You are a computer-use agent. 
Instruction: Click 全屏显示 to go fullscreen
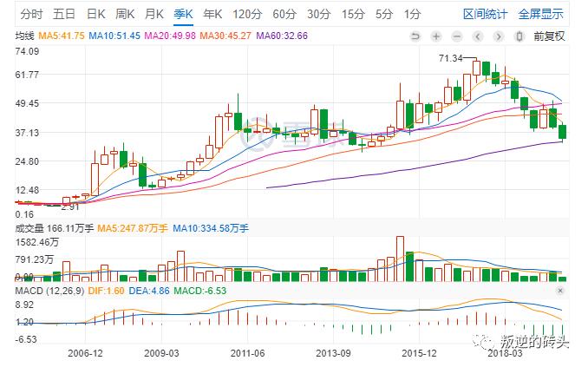point(540,14)
